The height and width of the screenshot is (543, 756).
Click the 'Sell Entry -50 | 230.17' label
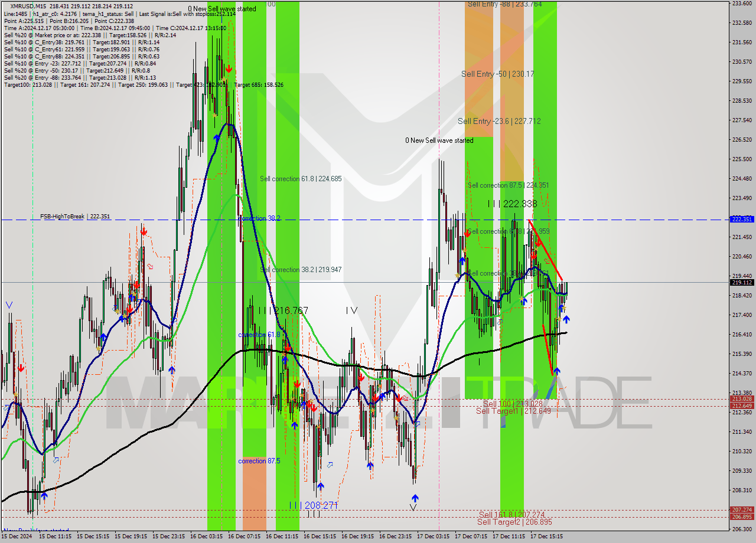[x=498, y=74]
